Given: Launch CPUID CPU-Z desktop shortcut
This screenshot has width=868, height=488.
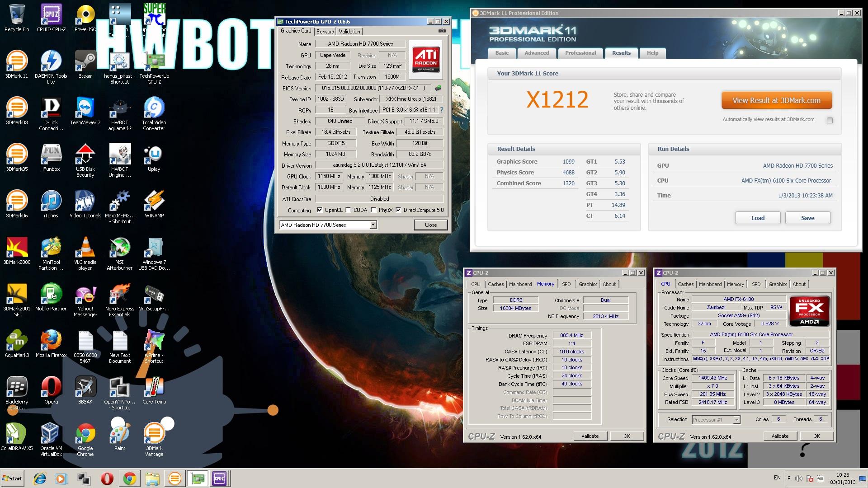Looking at the screenshot, I should 51,18.
